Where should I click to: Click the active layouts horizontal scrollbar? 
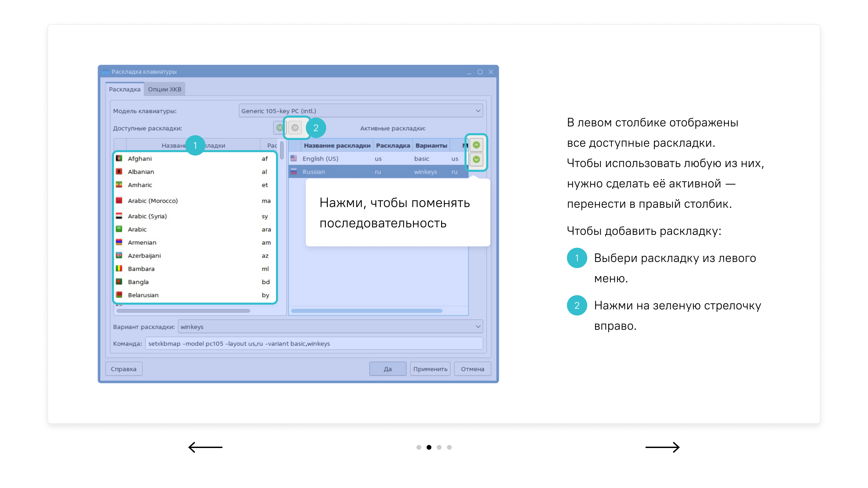coord(367,311)
